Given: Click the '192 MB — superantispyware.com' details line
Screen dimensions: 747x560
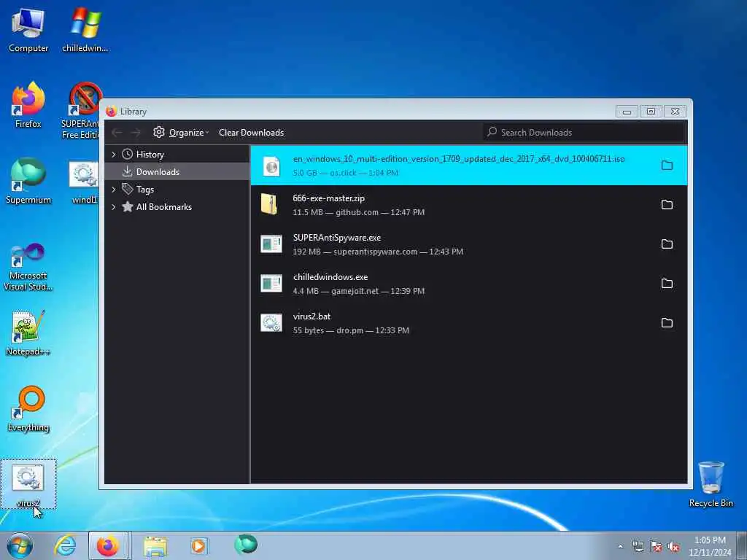Looking at the screenshot, I should pos(378,252).
